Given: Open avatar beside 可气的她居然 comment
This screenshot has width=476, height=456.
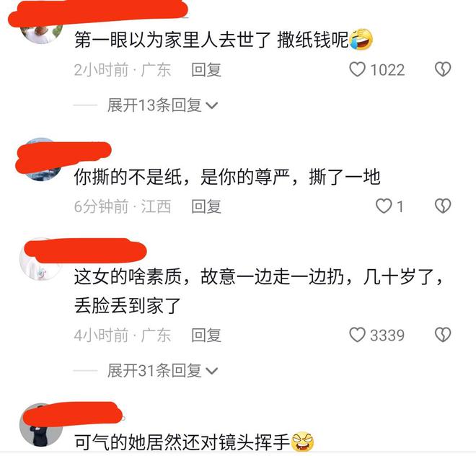Looking at the screenshot, I should click(41, 425).
